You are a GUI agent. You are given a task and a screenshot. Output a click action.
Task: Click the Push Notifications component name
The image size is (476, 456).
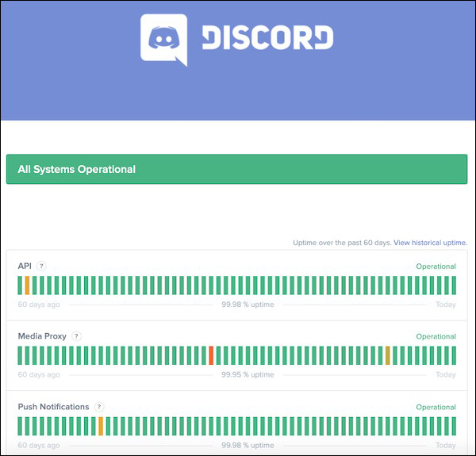(x=53, y=407)
